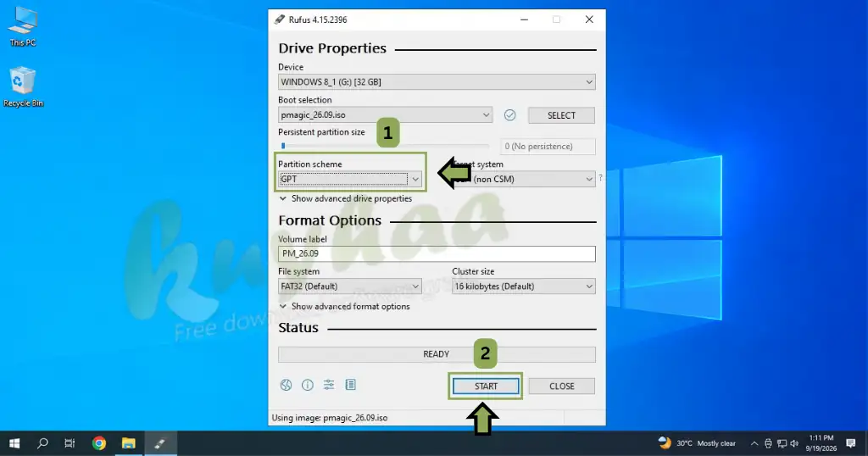This screenshot has width=868, height=456.
Task: Open the Boot selection dropdown
Action: click(x=386, y=115)
